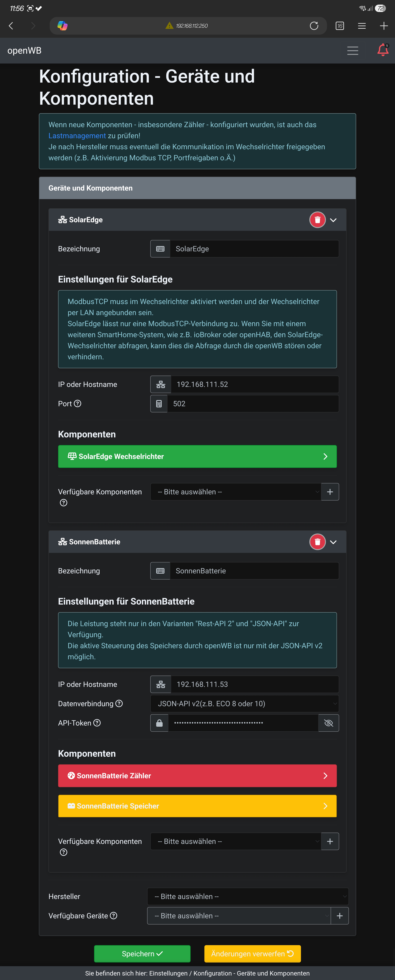
Task: Collapse the SonnenBatterie device panel
Action: click(x=333, y=542)
